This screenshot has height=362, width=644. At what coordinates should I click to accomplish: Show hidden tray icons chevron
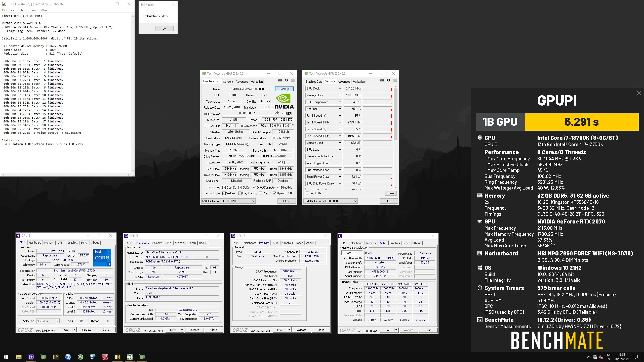coord(589,357)
